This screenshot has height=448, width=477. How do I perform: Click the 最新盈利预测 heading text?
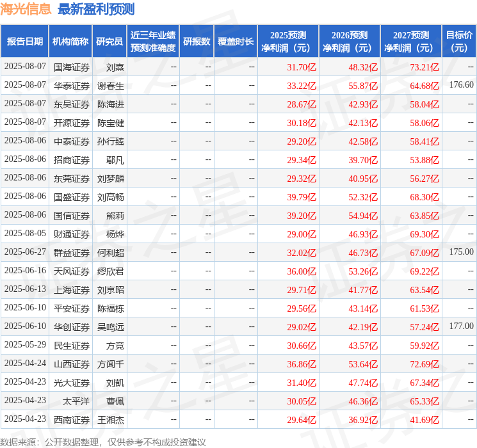pyautogui.click(x=96, y=9)
